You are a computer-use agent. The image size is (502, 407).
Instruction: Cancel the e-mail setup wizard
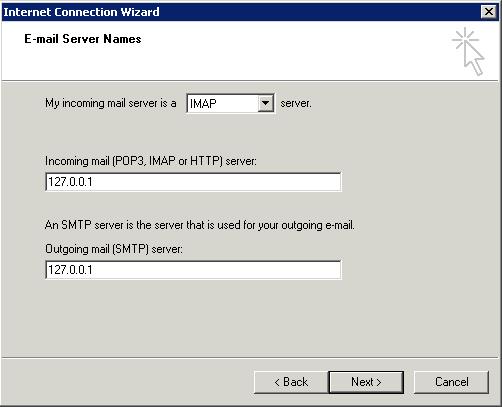(x=451, y=382)
